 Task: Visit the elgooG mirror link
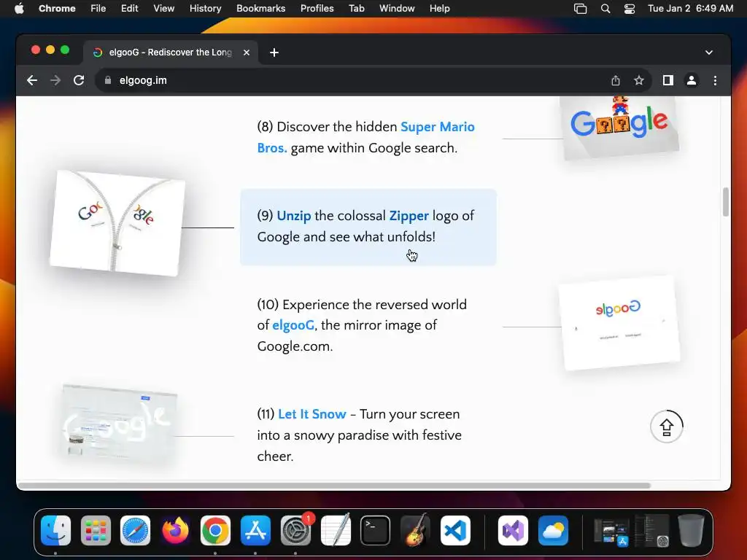click(x=293, y=325)
